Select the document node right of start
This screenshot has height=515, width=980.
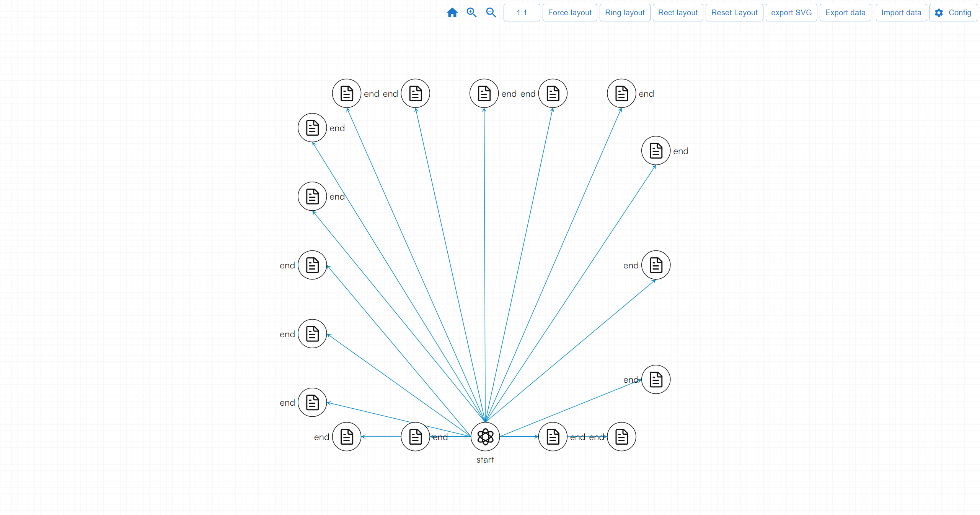coord(553,437)
